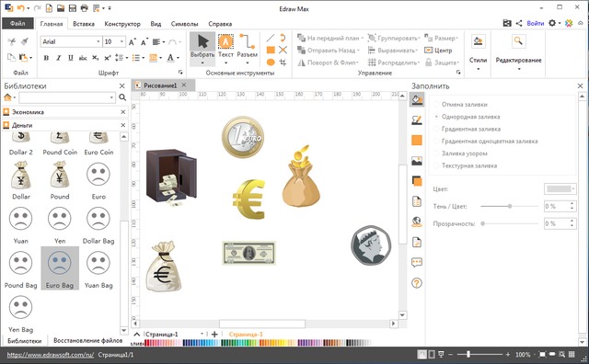
Task: Select Отмена заливки option
Action: (x=464, y=104)
